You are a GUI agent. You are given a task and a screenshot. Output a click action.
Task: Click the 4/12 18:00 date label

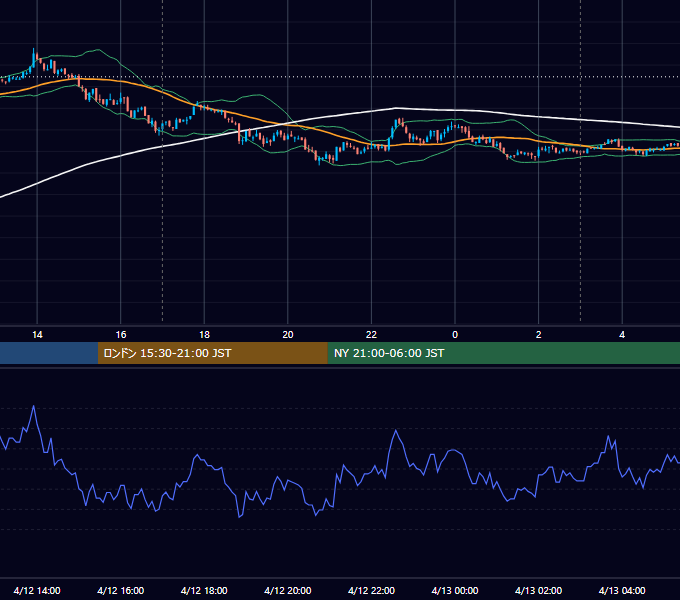pyautogui.click(x=204, y=590)
